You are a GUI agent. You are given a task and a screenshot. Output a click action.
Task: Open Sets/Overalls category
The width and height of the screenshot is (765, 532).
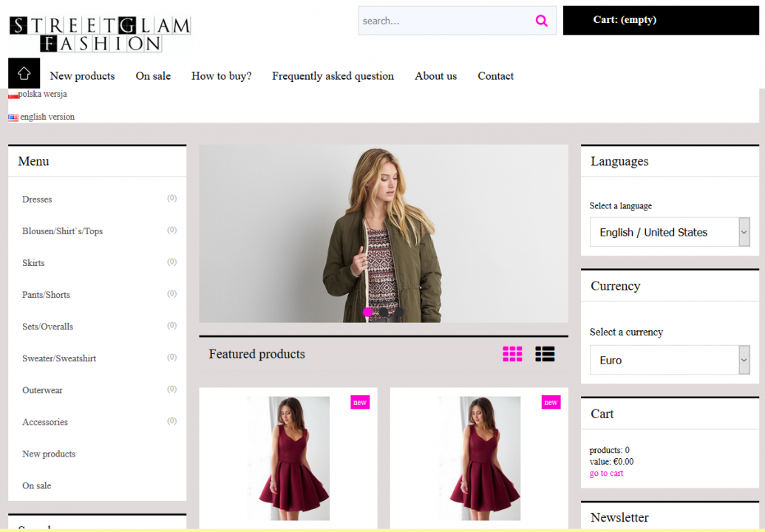(47, 327)
